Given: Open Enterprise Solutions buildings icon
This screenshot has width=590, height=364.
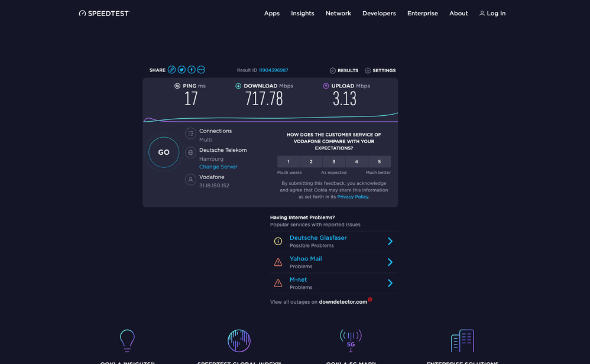Looking at the screenshot, I should tap(462, 341).
